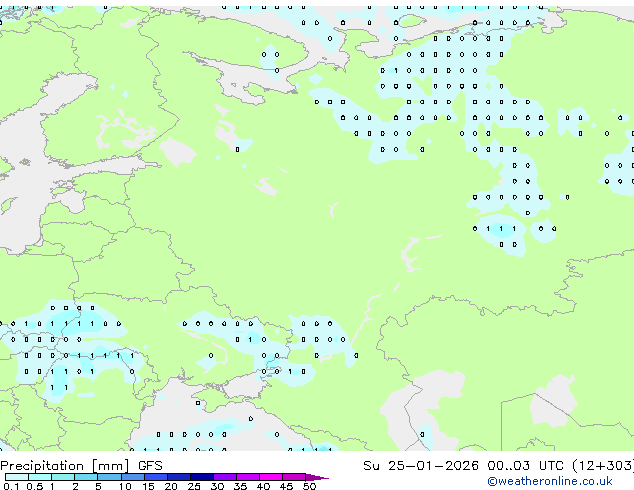Pick the 15–20 mm legend color swatch

(156, 477)
